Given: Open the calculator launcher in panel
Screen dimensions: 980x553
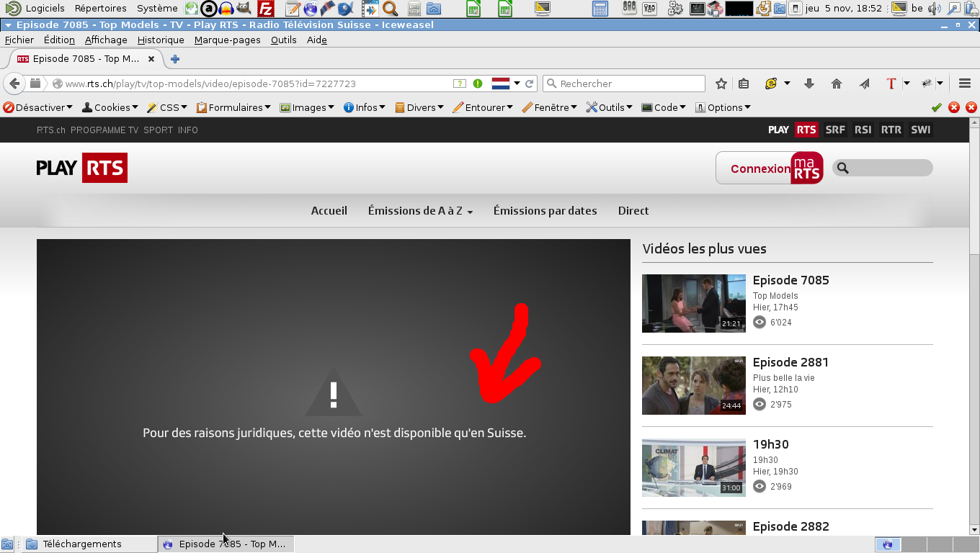Looking at the screenshot, I should (600, 9).
